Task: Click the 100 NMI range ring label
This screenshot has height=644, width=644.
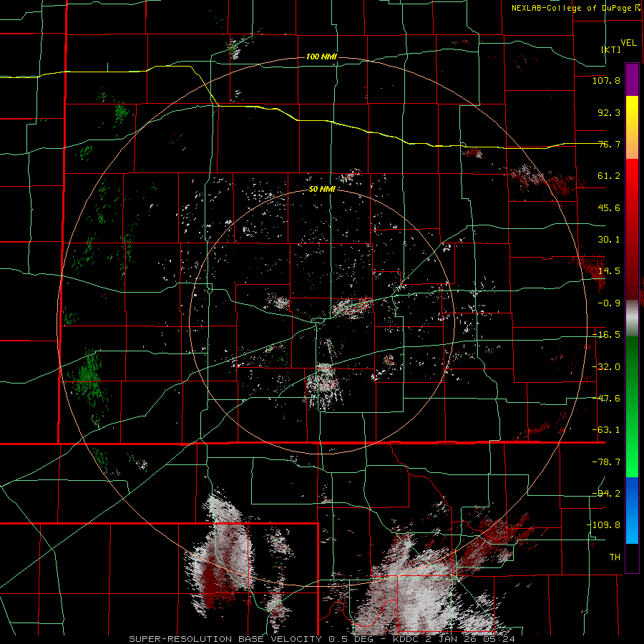Action: pyautogui.click(x=321, y=57)
